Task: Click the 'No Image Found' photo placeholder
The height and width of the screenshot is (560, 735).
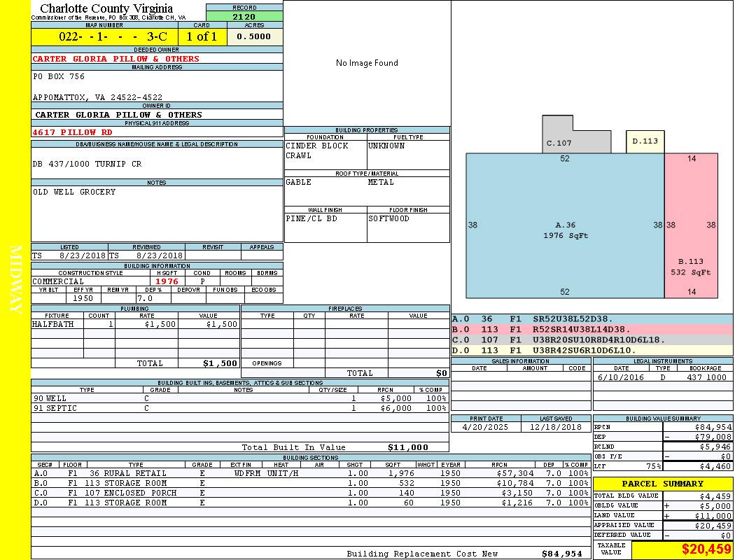Action: (367, 63)
